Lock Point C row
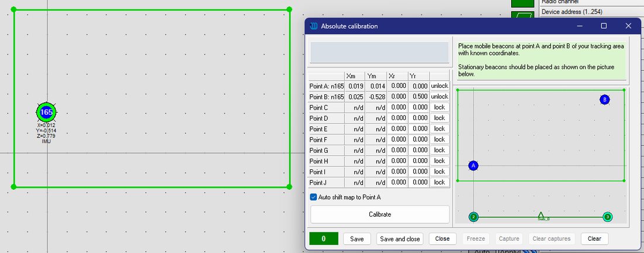The width and height of the screenshot is (644, 253). coord(440,107)
